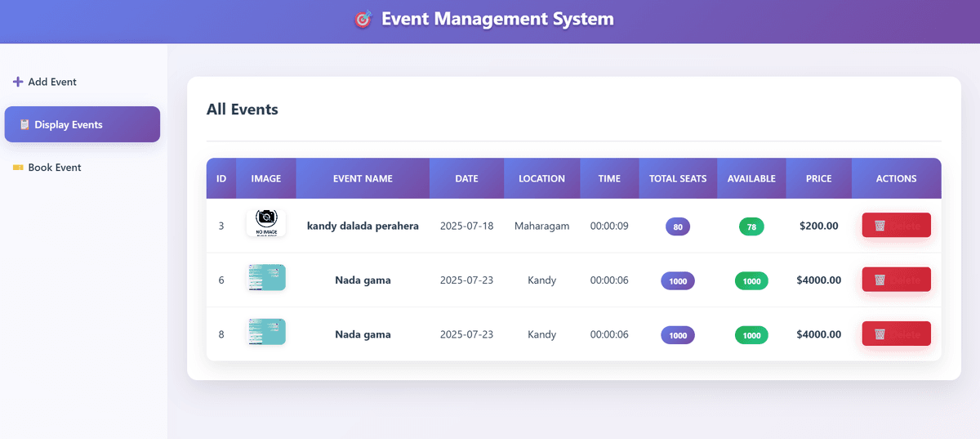Click available badge 1000 in row 8
The image size is (980, 439).
751,335
